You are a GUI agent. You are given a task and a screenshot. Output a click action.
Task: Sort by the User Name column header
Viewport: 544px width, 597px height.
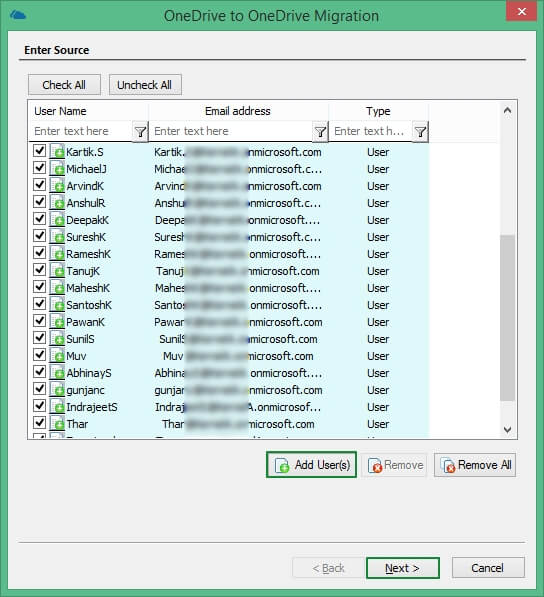pos(89,111)
